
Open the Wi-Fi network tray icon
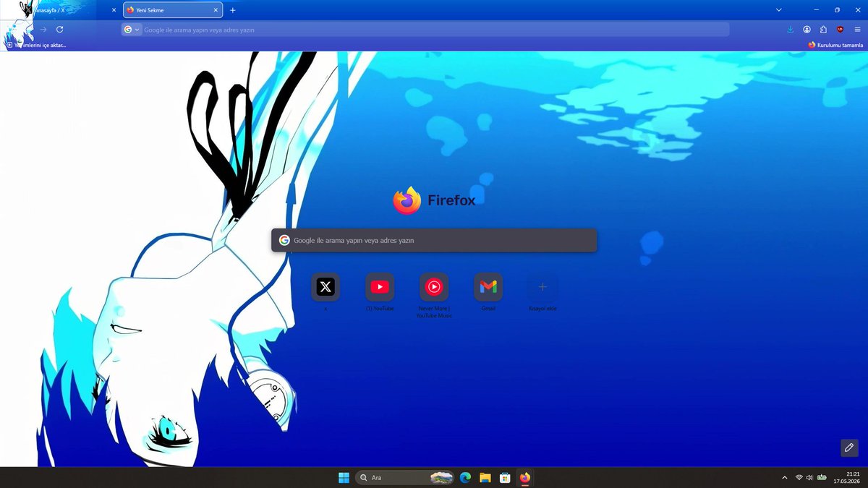pyautogui.click(x=799, y=477)
